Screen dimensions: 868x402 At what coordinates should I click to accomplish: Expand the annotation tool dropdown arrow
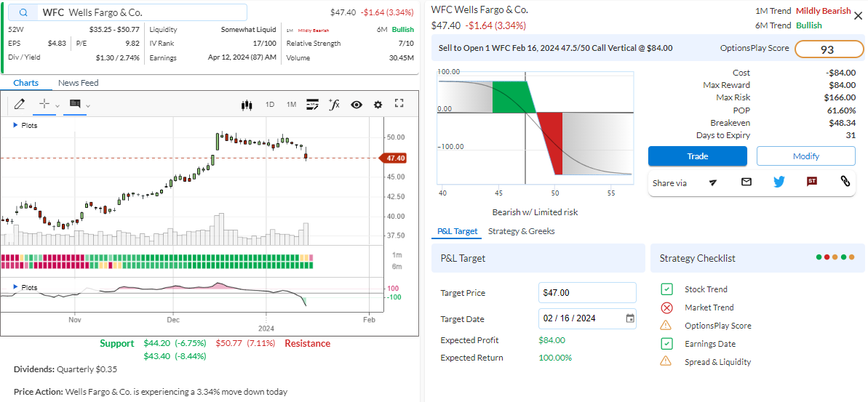[88, 105]
